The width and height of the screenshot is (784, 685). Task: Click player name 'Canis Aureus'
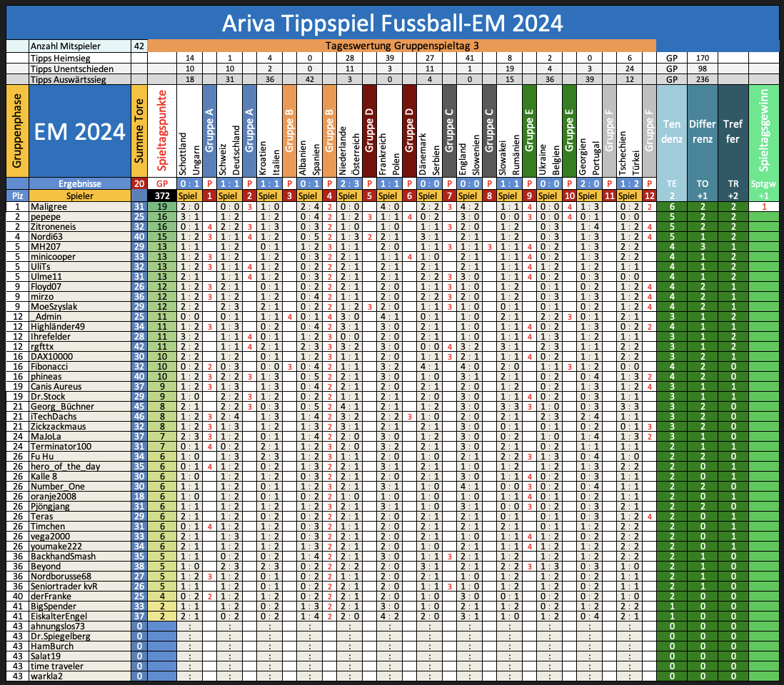coord(56,386)
